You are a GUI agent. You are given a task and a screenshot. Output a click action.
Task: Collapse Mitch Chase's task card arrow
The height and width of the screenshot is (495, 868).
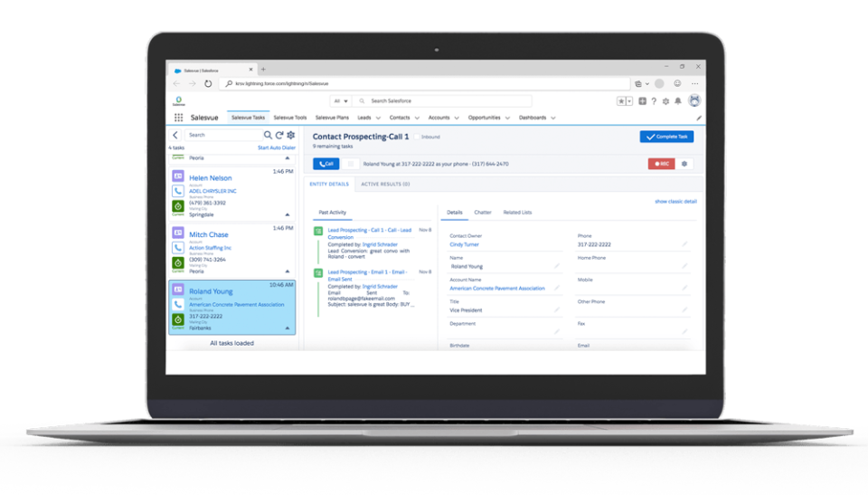(x=288, y=271)
